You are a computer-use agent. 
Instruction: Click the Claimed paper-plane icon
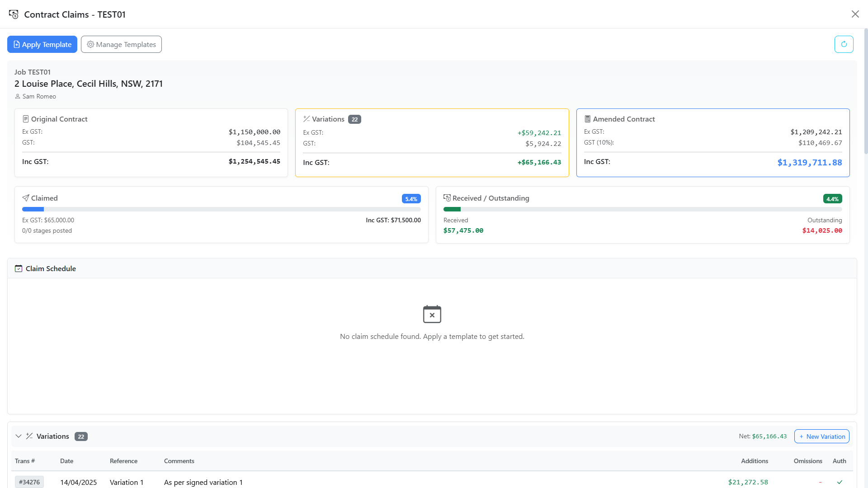point(26,197)
